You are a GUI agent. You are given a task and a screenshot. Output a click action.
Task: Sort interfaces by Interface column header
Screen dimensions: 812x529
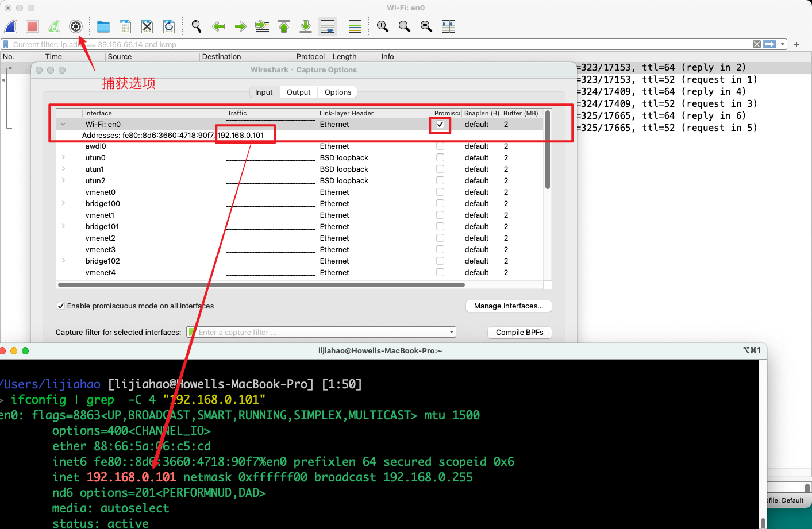pyautogui.click(x=153, y=113)
